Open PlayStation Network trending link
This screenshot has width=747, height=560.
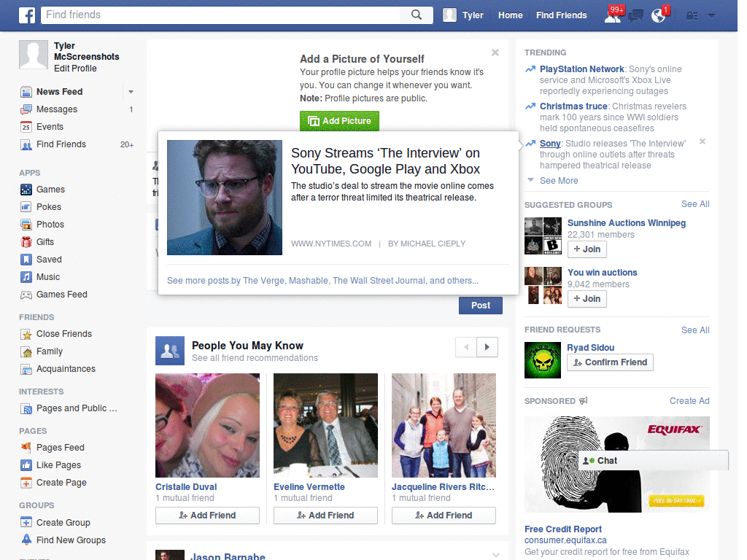(x=581, y=69)
